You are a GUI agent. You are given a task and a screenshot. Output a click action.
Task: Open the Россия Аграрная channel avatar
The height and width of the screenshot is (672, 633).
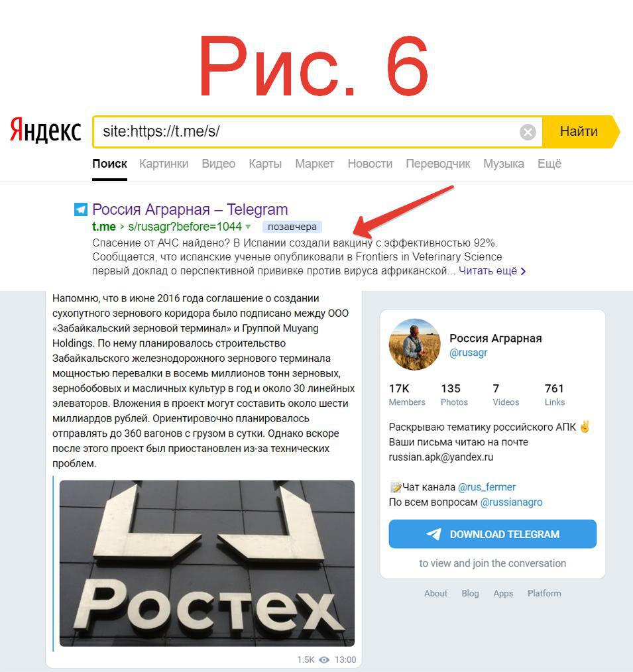(414, 344)
